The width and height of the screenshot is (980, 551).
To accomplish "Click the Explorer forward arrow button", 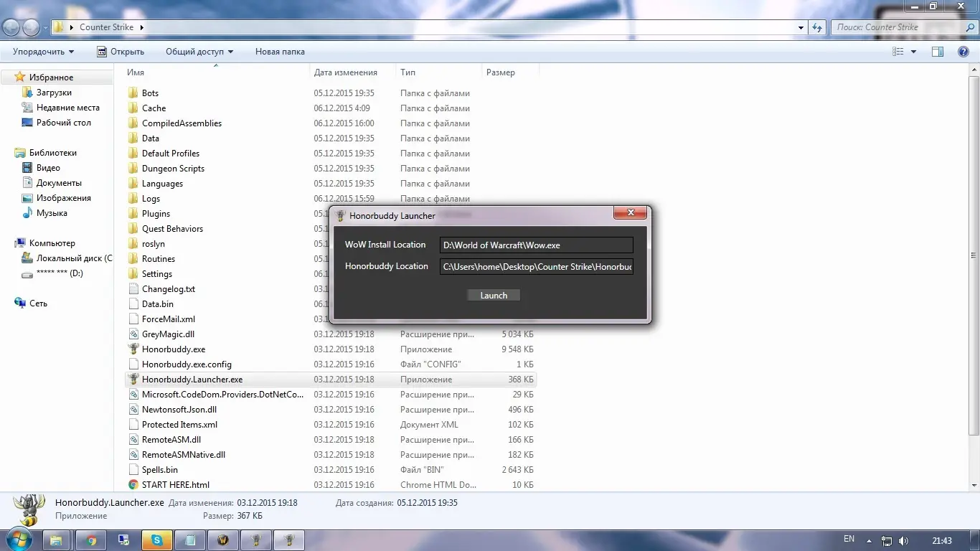I will [31, 27].
